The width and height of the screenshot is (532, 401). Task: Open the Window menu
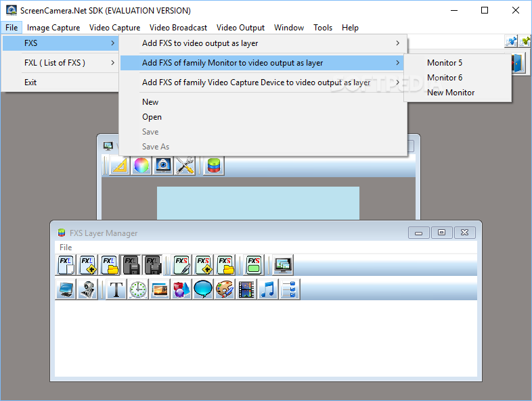(289, 28)
